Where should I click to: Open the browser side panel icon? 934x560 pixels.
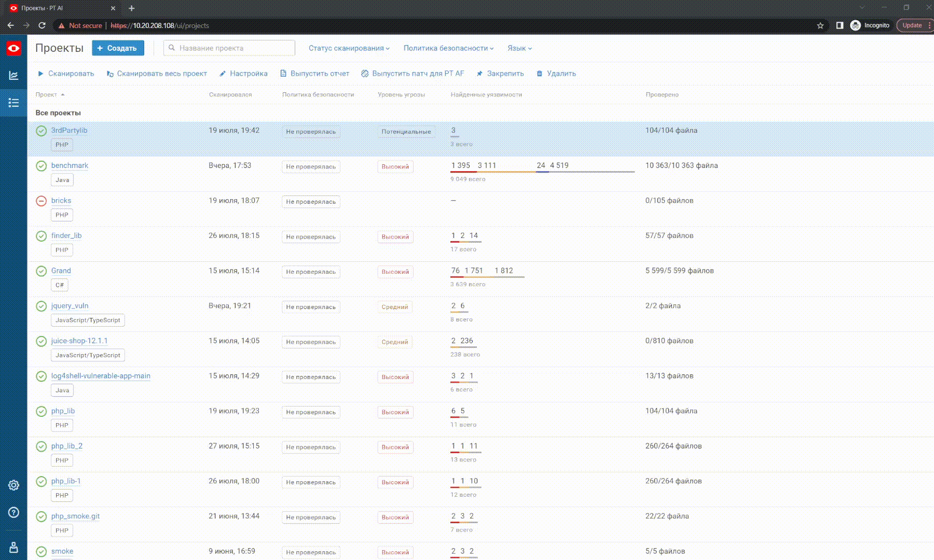tap(840, 25)
